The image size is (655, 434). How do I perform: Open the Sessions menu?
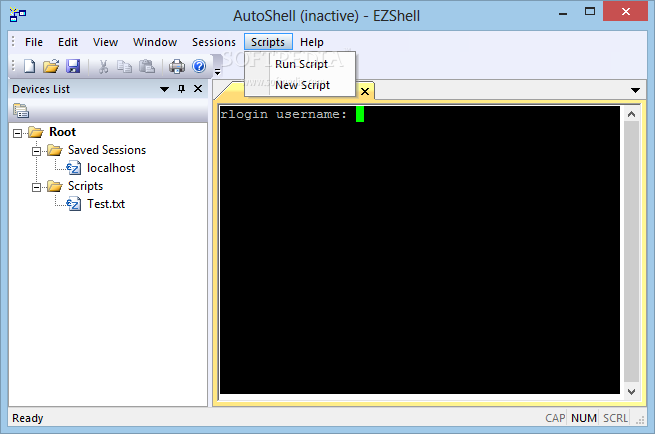click(x=214, y=42)
